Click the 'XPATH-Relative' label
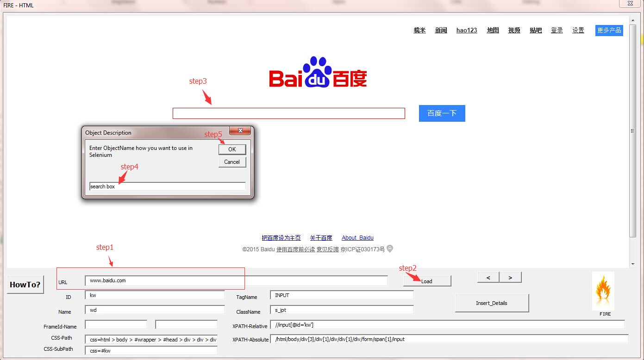 [250, 326]
